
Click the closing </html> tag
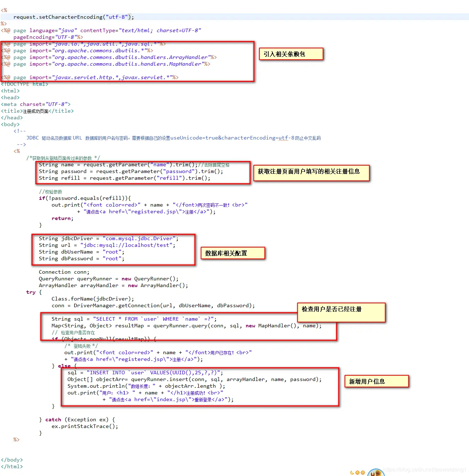coord(12,466)
